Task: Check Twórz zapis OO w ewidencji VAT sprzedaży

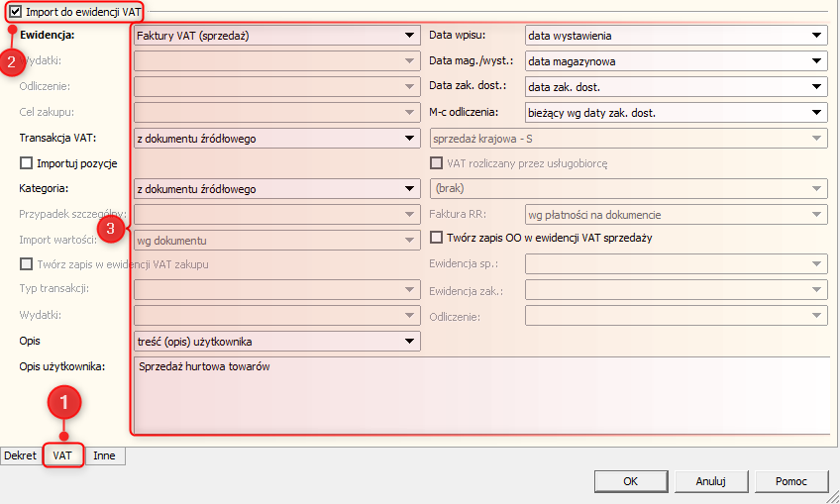Action: [x=438, y=238]
